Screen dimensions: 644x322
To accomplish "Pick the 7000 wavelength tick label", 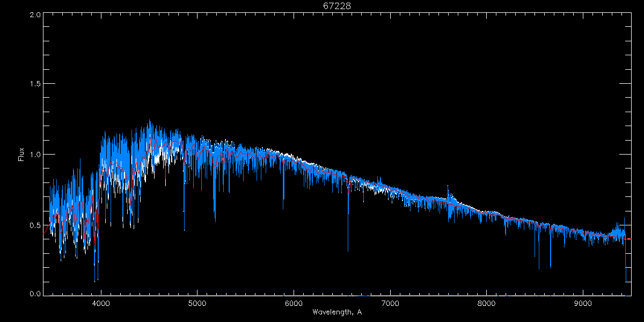I will coord(390,302).
